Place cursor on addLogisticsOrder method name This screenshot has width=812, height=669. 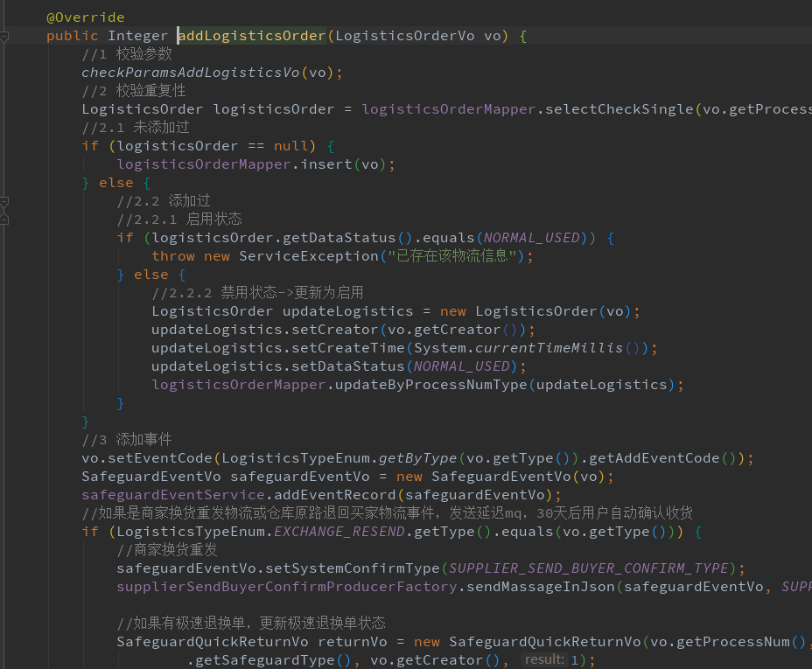click(x=252, y=36)
